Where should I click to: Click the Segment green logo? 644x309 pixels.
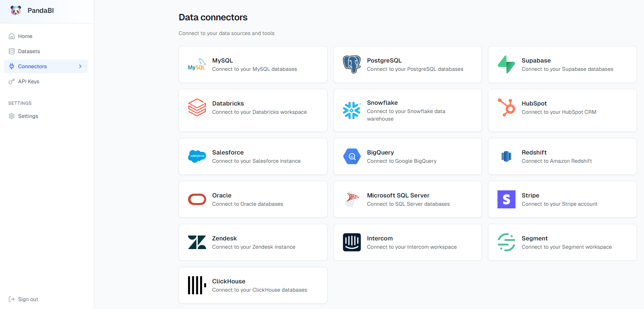(506, 242)
